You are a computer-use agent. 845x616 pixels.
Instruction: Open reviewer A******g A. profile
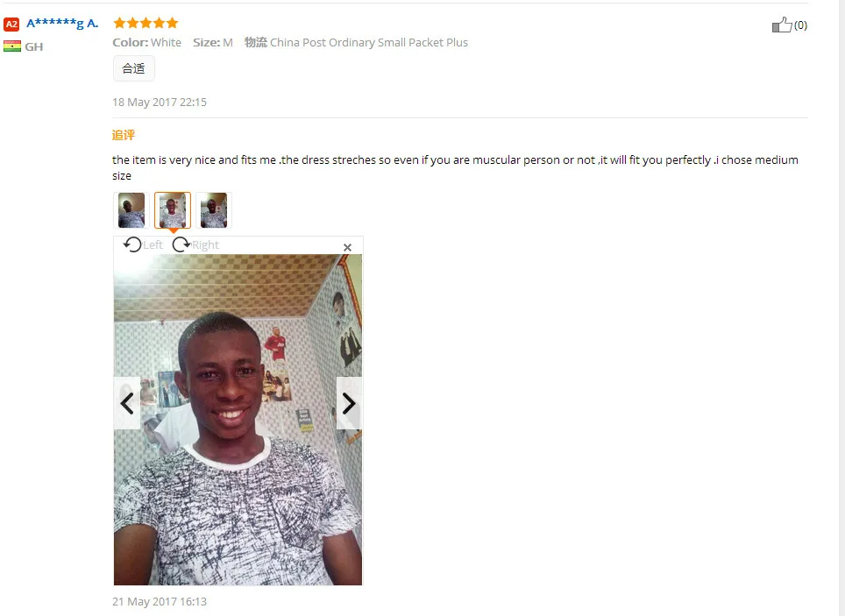tap(62, 23)
